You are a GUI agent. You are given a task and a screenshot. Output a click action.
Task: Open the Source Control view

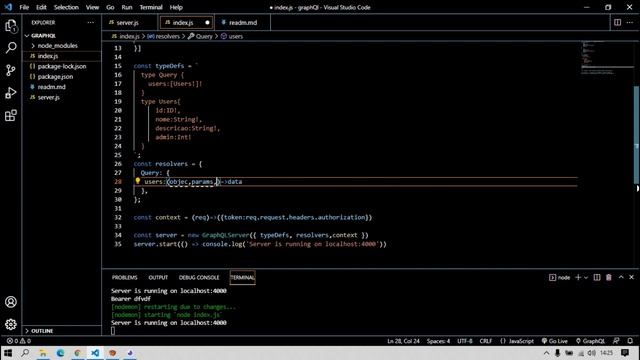coord(11,70)
